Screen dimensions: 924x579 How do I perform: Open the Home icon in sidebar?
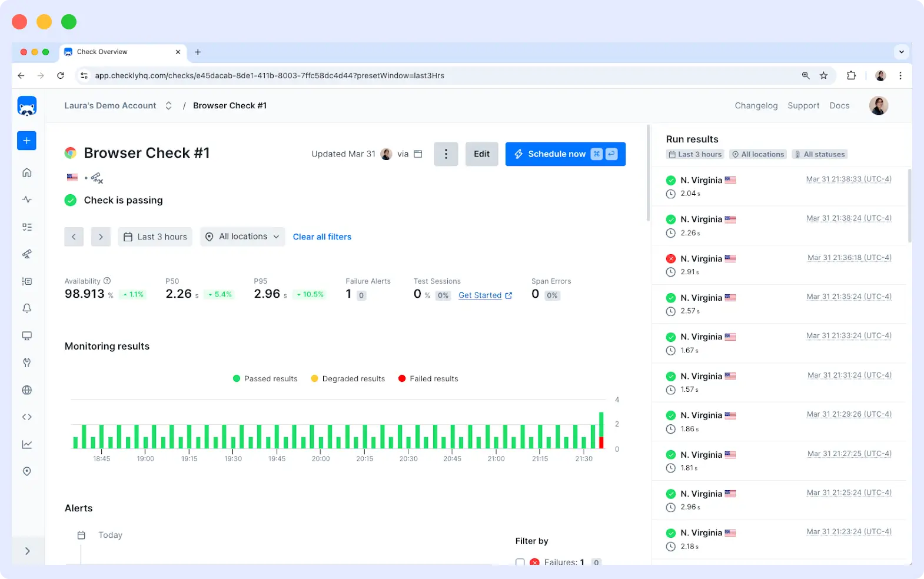coord(26,172)
